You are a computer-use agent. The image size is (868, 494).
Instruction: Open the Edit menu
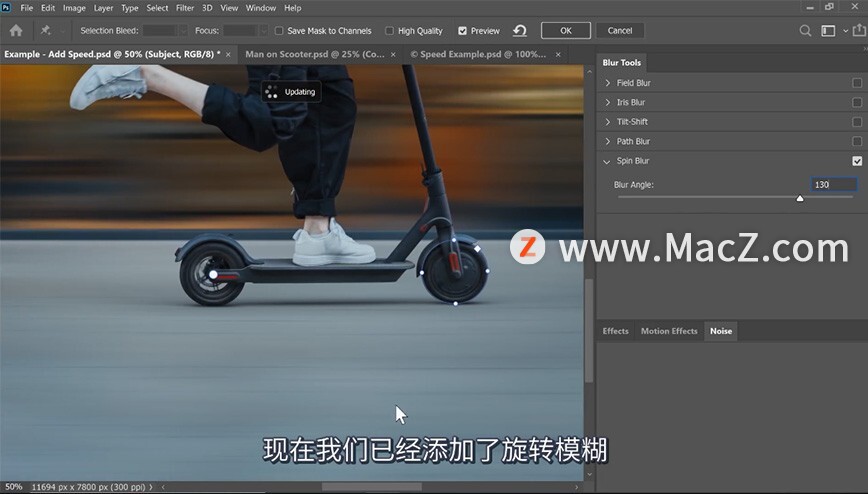tap(48, 8)
